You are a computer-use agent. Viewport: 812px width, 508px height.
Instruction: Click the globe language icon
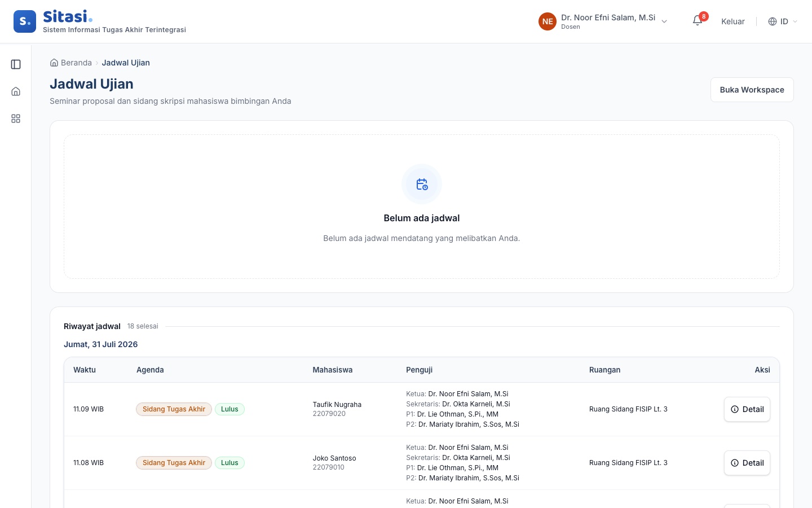coord(773,21)
